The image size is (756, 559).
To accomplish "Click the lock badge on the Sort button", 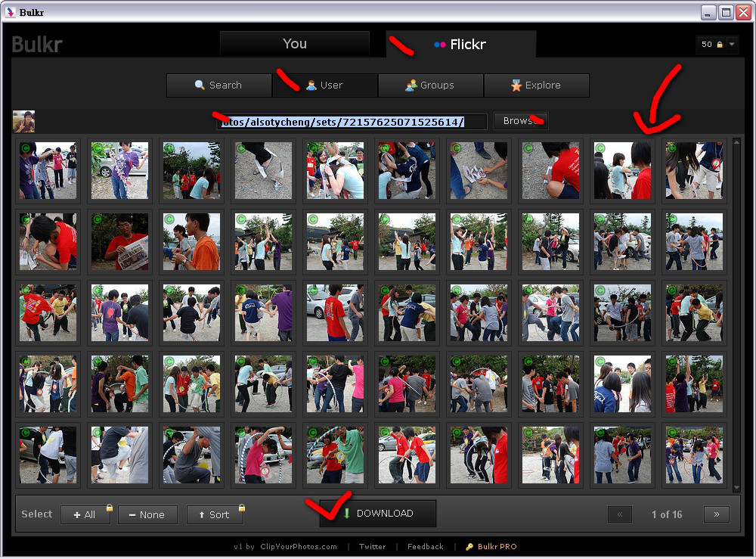I will 242,508.
